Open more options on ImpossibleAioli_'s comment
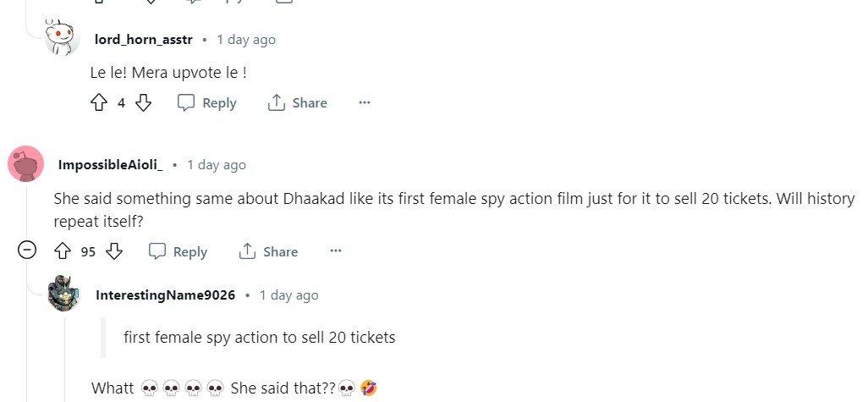The height and width of the screenshot is (402, 868). tap(336, 251)
